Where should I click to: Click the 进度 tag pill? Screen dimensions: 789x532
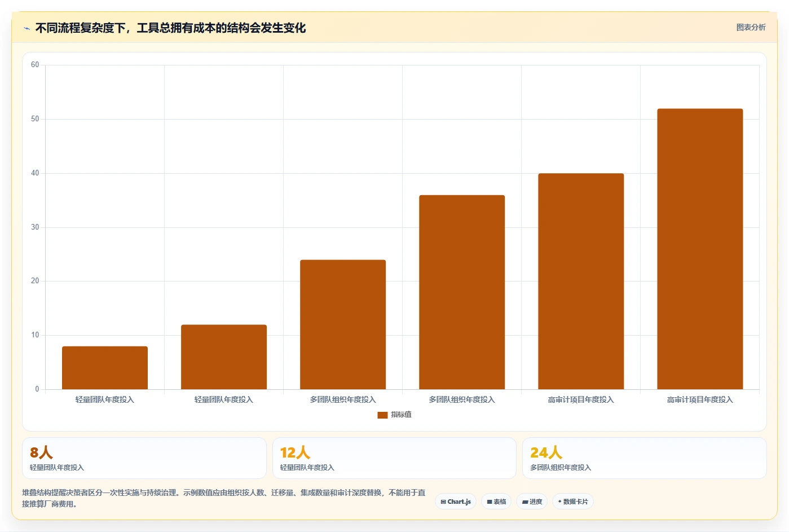[x=532, y=502]
